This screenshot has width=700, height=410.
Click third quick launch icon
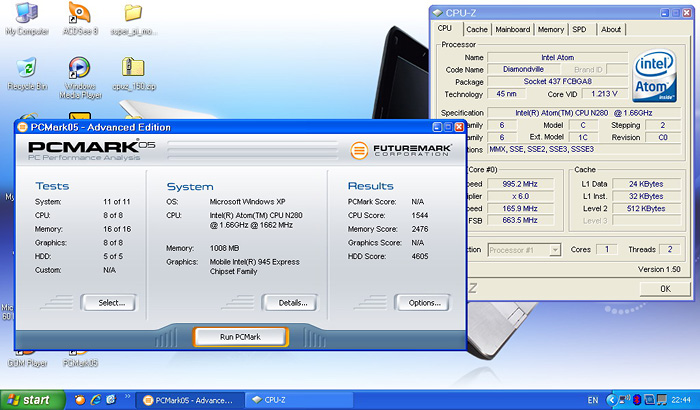click(x=111, y=399)
